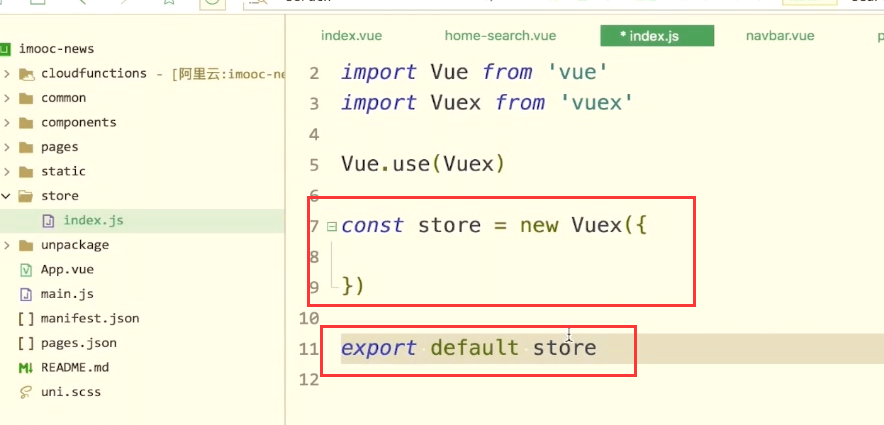Click the README.md markdown icon

25,368
